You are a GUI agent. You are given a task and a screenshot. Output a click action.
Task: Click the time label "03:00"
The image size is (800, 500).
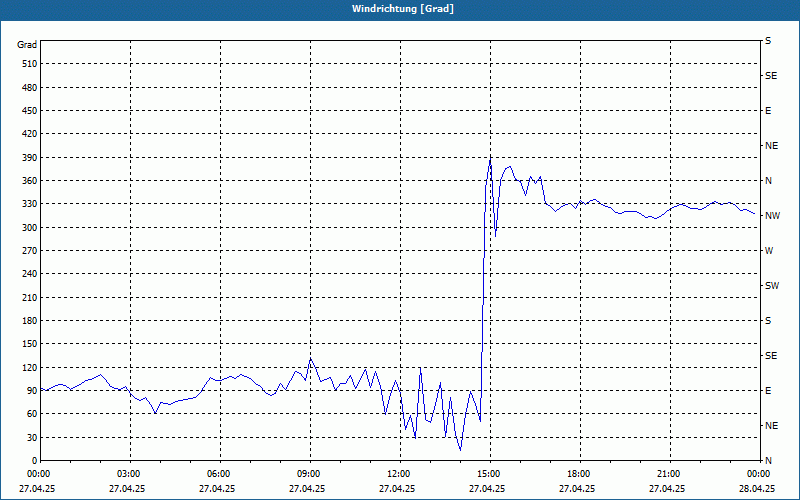(x=127, y=474)
